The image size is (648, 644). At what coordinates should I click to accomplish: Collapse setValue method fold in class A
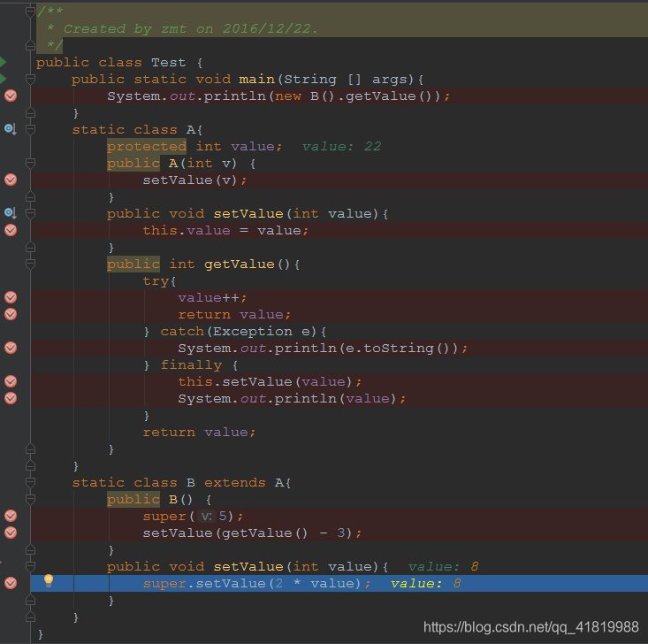click(30, 213)
